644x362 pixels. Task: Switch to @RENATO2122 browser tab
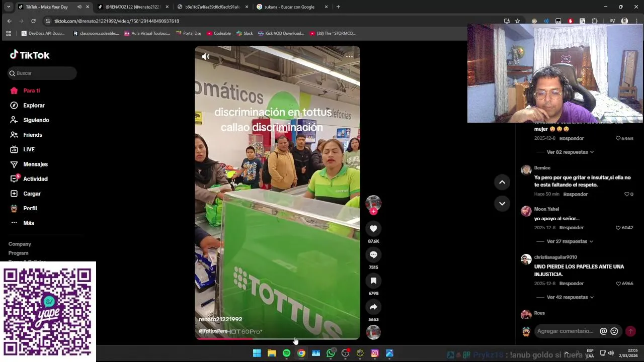[x=133, y=7]
